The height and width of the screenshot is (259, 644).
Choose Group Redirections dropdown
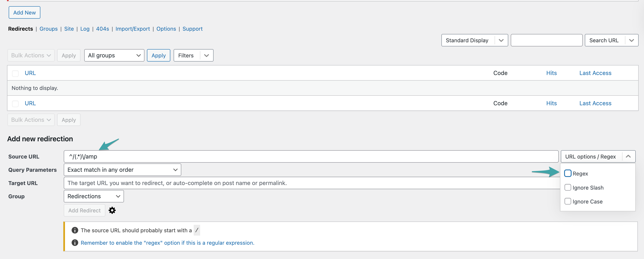94,196
